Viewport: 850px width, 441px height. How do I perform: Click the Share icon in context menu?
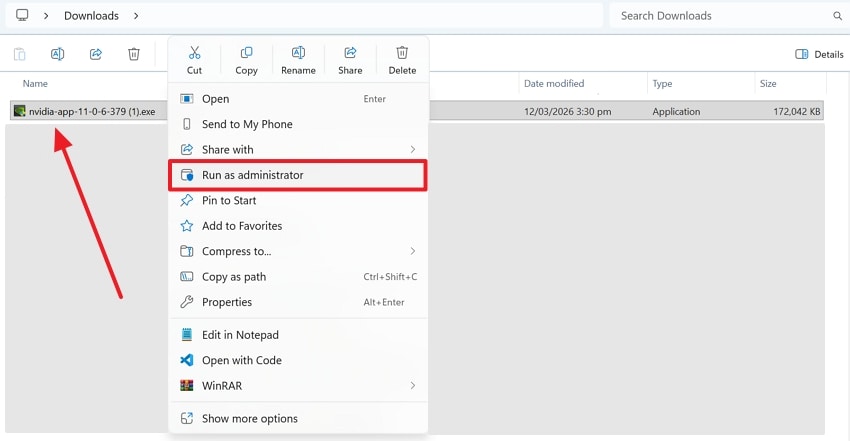click(350, 53)
